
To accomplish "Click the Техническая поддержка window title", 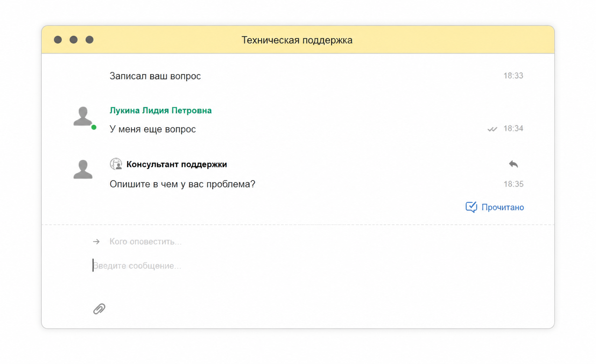I will tap(297, 40).
